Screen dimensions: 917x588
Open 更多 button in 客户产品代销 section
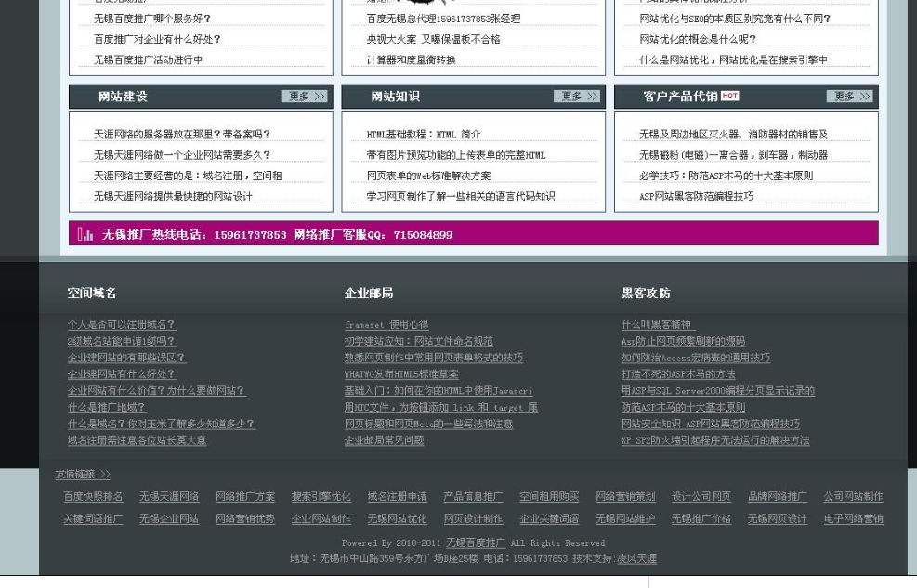pos(850,97)
